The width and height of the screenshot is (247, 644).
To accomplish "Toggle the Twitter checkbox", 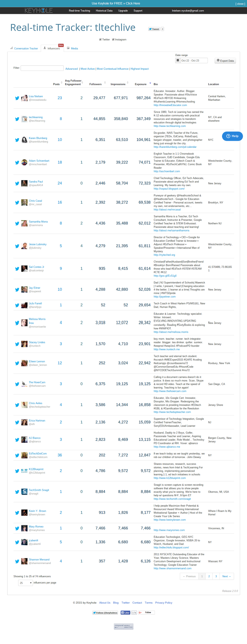I will [x=101, y=39].
